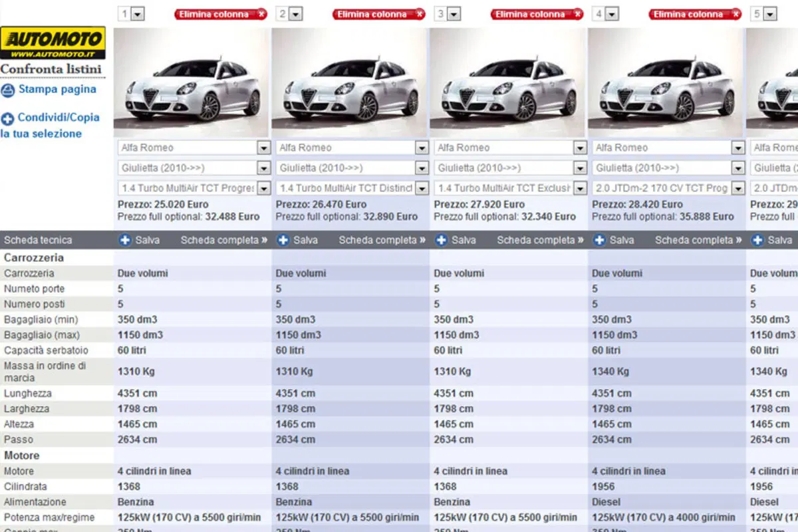Click Condividi/Copia la tua selezione link
The width and height of the screenshot is (798, 532).
51,125
